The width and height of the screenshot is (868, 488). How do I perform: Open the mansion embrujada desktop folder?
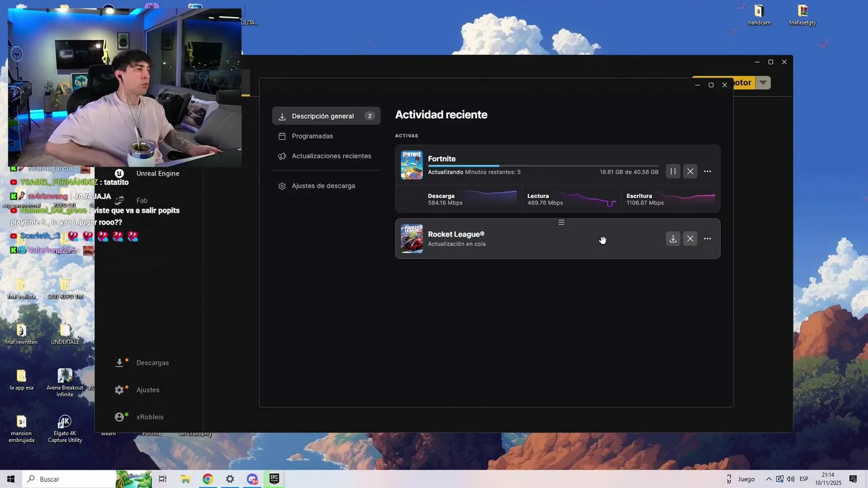[x=21, y=428]
